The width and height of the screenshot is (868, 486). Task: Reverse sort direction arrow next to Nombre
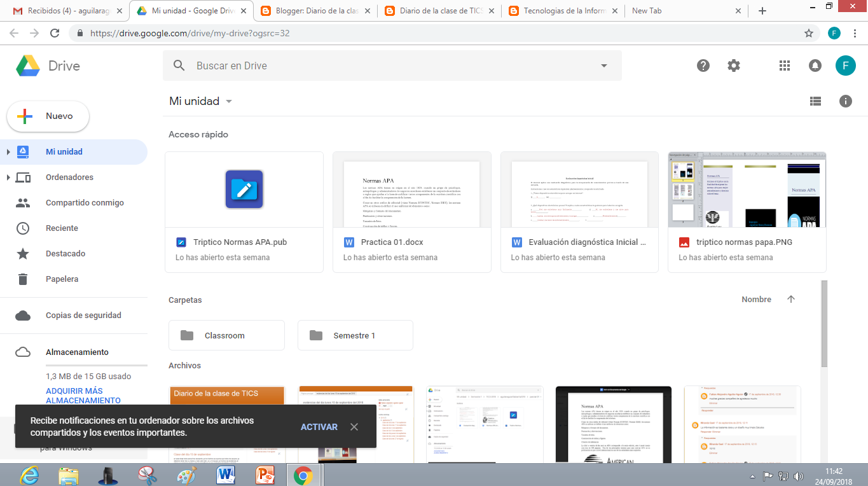click(x=791, y=299)
